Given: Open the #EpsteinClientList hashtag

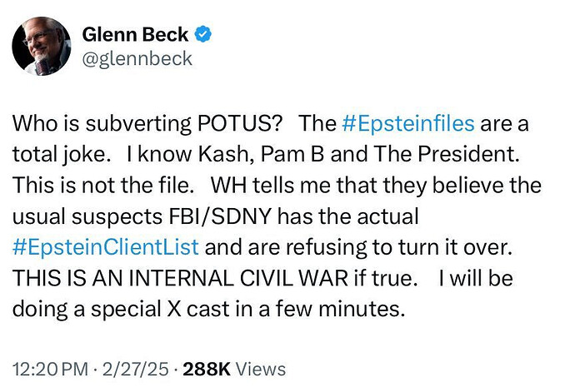Looking at the screenshot, I should [106, 247].
